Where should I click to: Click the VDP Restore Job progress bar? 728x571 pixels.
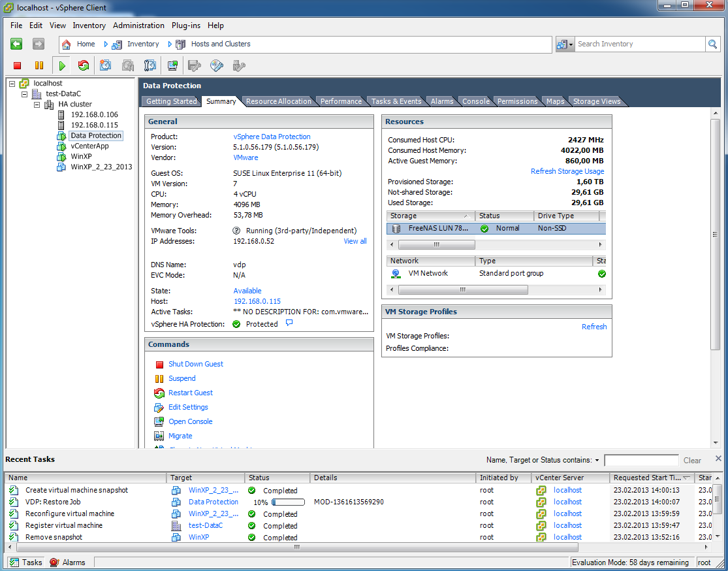tap(288, 502)
